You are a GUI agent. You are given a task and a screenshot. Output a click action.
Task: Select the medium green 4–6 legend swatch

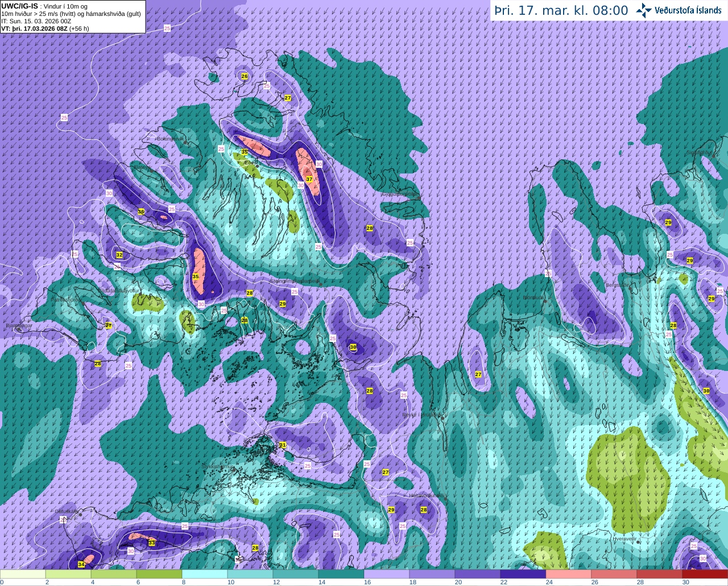(114, 574)
